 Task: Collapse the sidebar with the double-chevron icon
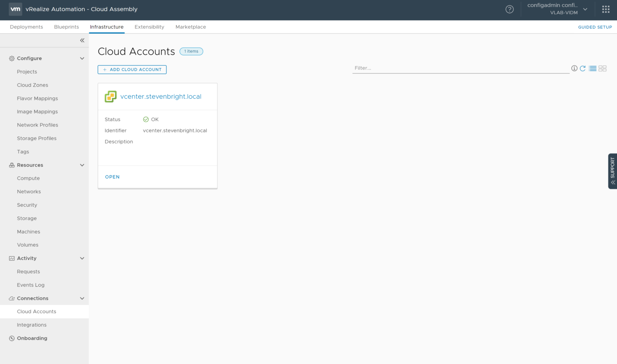82,40
